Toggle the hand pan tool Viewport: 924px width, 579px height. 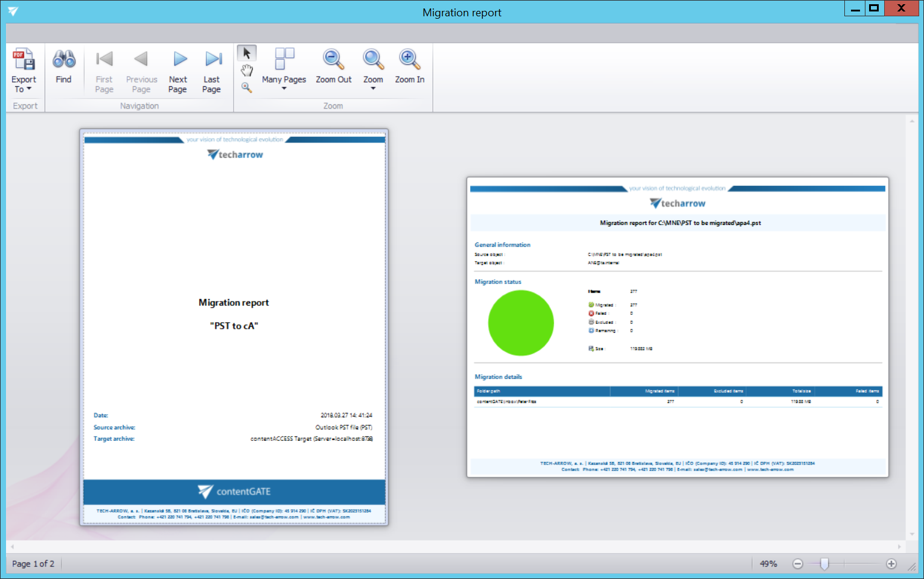click(246, 71)
